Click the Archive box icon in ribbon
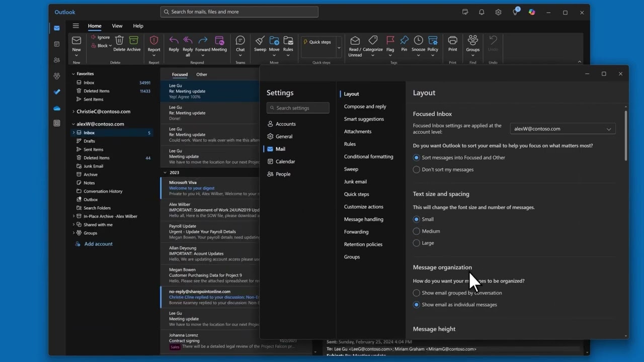The image size is (644, 362). click(134, 40)
